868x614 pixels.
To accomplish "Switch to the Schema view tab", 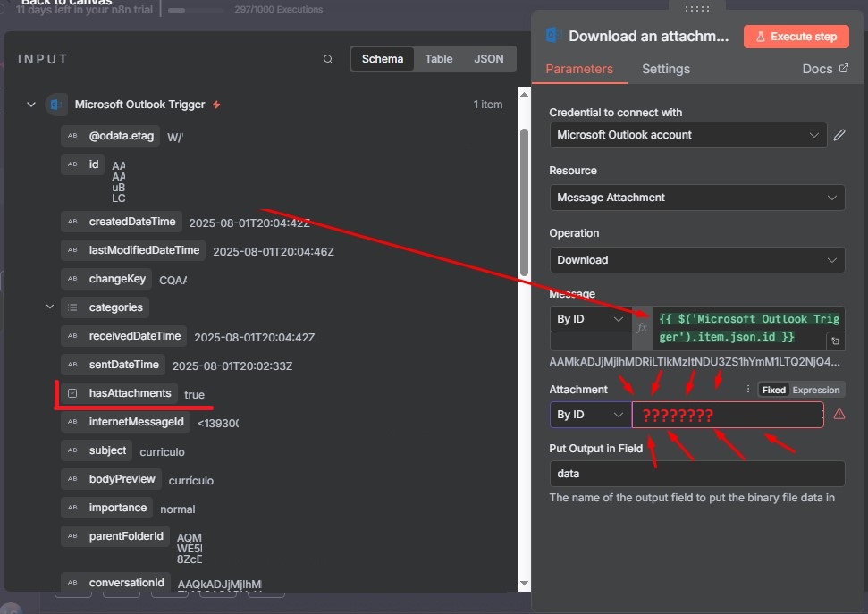I will [383, 59].
